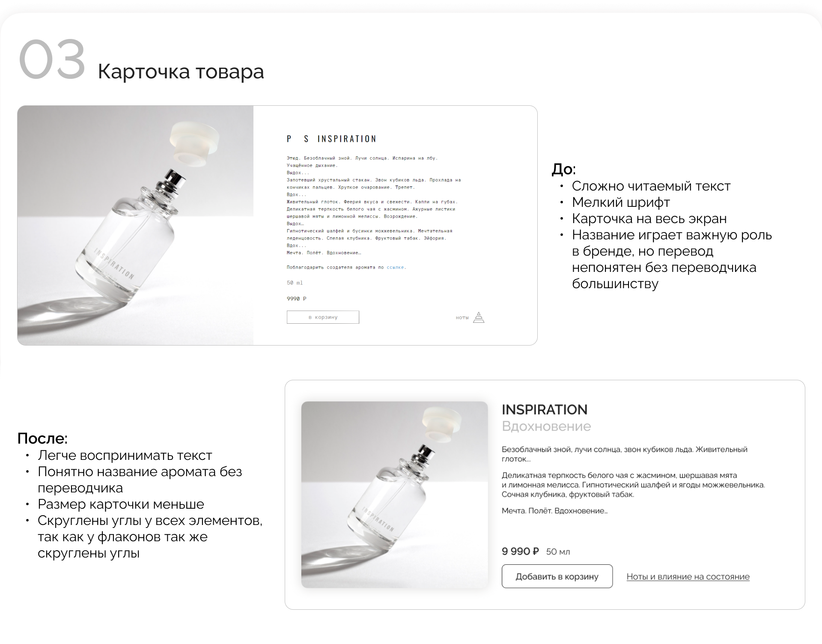The width and height of the screenshot is (822, 644).
Task: Click the 'ноты' label beside the pyramid
Action: (462, 318)
